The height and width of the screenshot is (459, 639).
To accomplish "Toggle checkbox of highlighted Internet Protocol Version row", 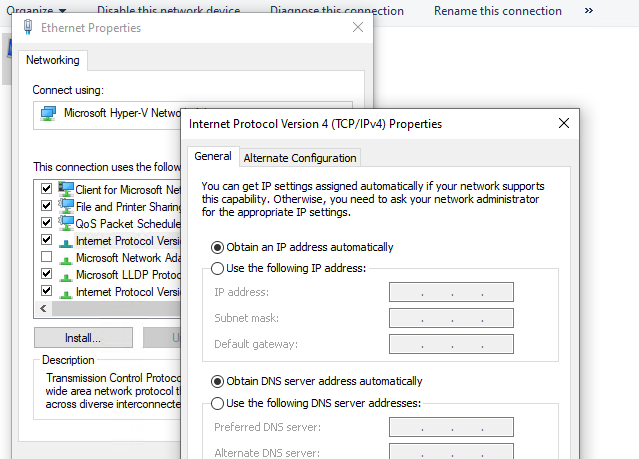I will pyautogui.click(x=46, y=240).
